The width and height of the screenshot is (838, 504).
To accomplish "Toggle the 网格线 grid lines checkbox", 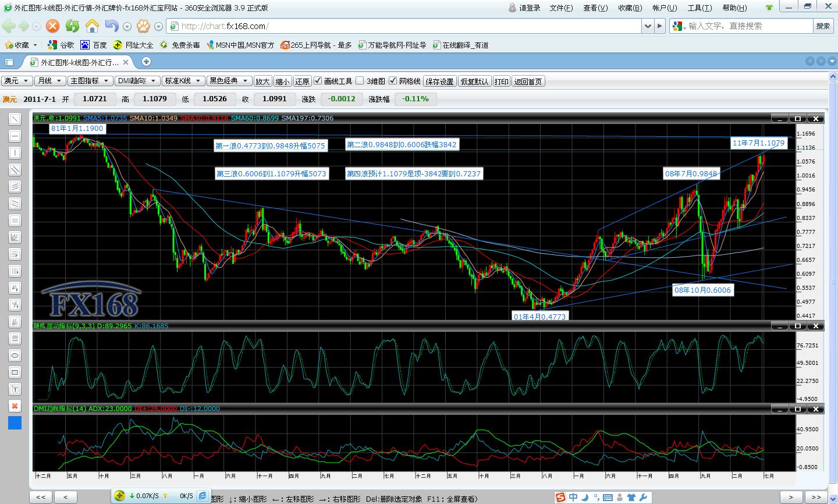I will (393, 81).
